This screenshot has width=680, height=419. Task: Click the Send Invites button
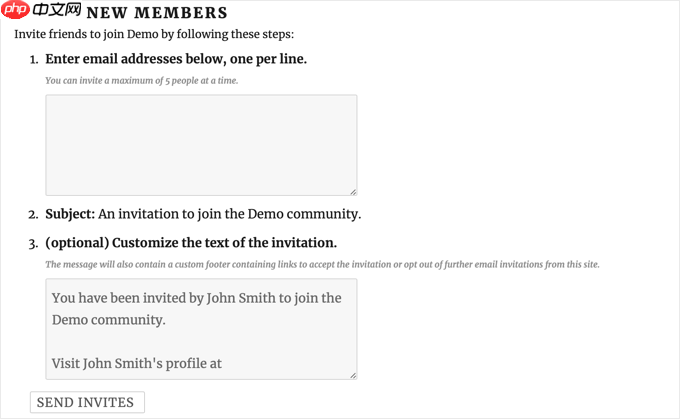[x=87, y=402]
